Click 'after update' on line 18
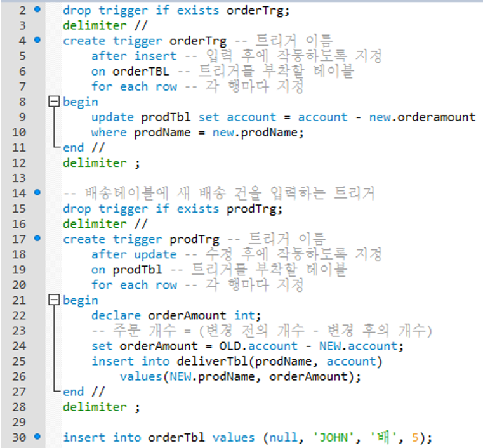The image size is (483, 448). (x=134, y=254)
